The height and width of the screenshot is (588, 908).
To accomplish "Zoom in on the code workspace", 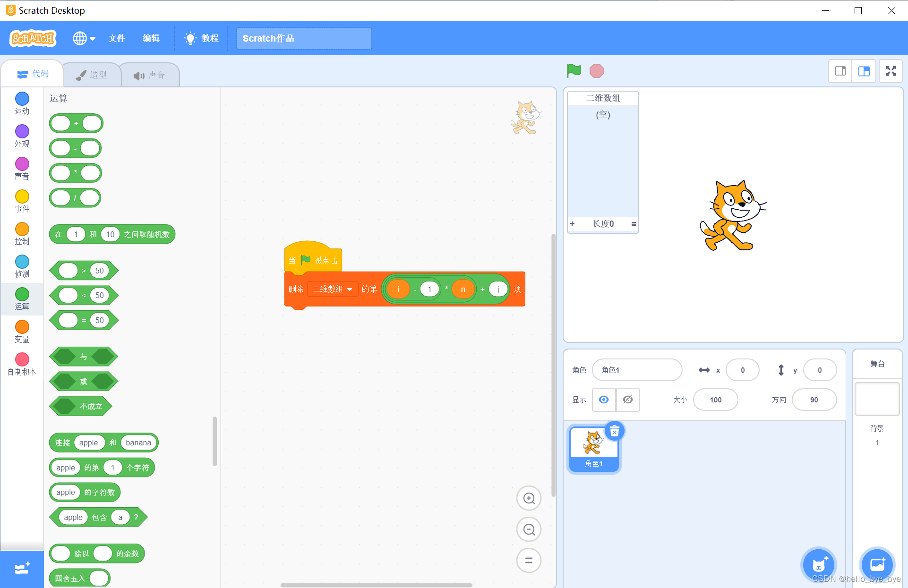I will (529, 498).
